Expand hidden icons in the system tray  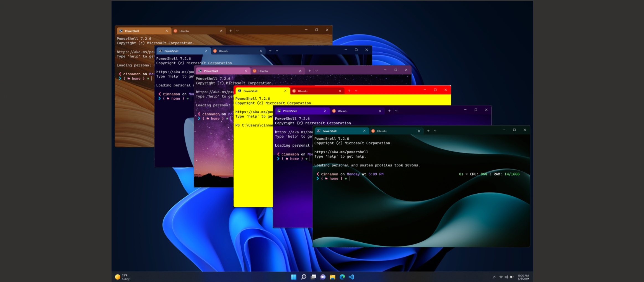pos(494,276)
